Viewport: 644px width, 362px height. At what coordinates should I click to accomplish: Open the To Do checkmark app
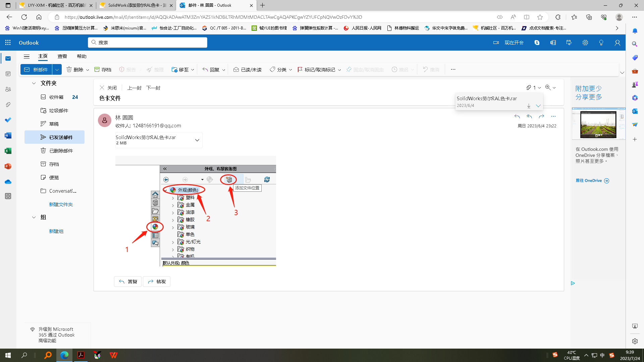click(x=8, y=120)
